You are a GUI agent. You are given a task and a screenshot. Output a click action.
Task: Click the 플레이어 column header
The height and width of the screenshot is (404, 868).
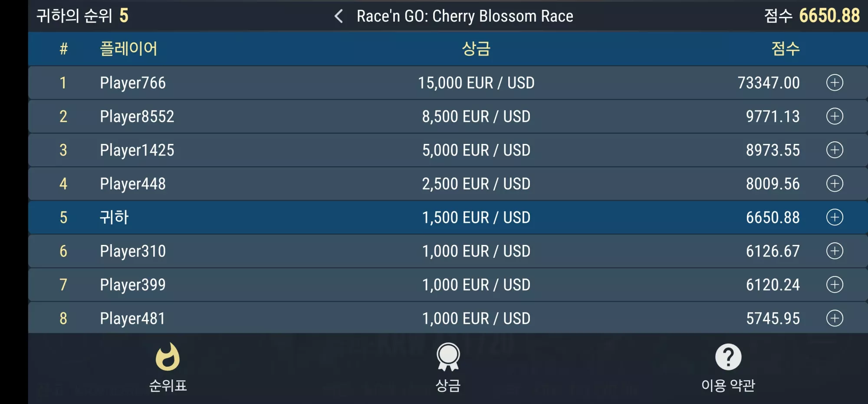128,49
